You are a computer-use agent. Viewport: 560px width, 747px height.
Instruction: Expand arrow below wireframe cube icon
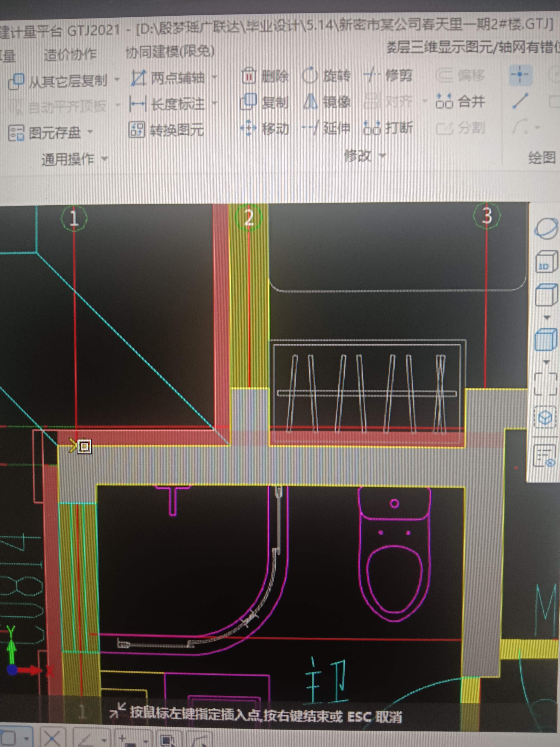coord(547,318)
